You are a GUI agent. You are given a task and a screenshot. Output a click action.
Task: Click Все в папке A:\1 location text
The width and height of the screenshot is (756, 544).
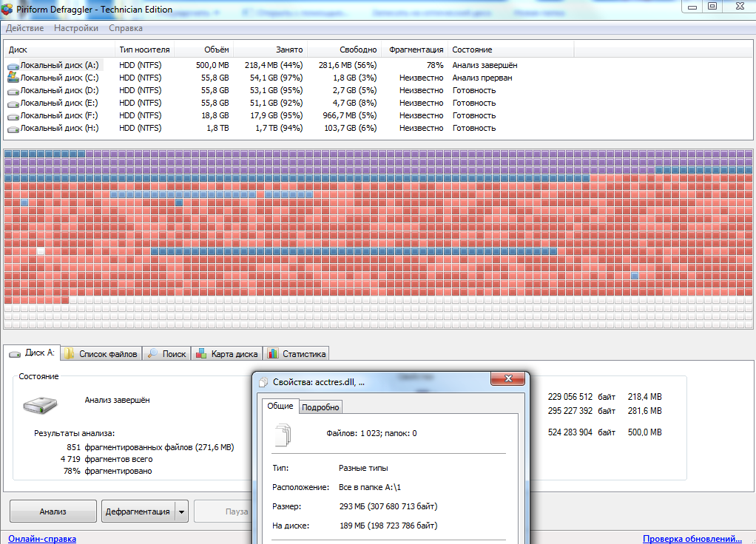tap(370, 487)
